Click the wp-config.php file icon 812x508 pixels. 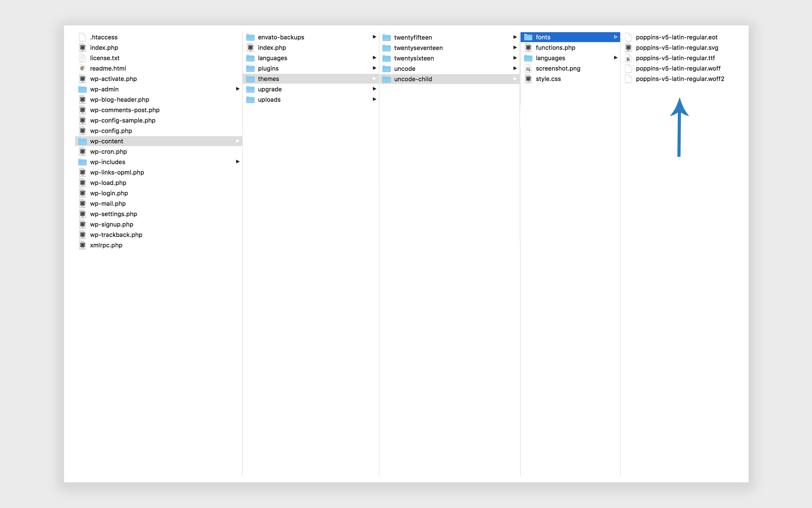coord(82,131)
